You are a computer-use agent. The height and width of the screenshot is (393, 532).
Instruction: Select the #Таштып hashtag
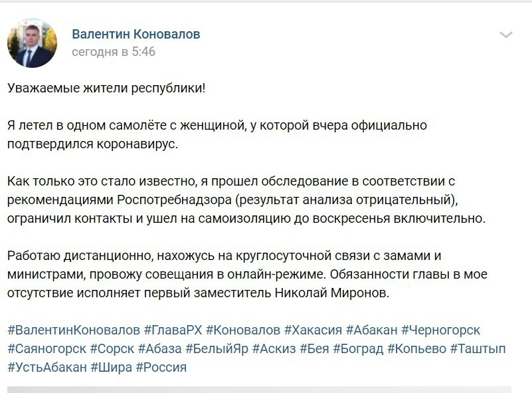coord(478,348)
